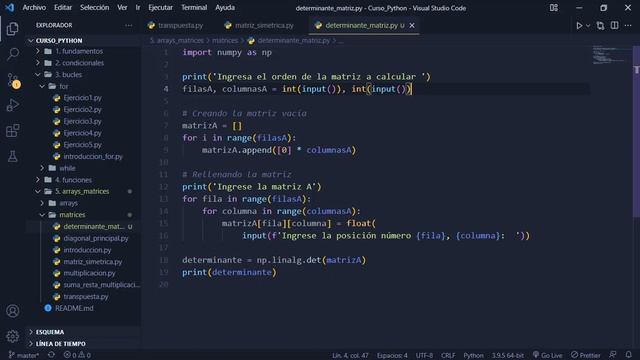
Task: Open the Editar menu
Action: (x=63, y=8)
